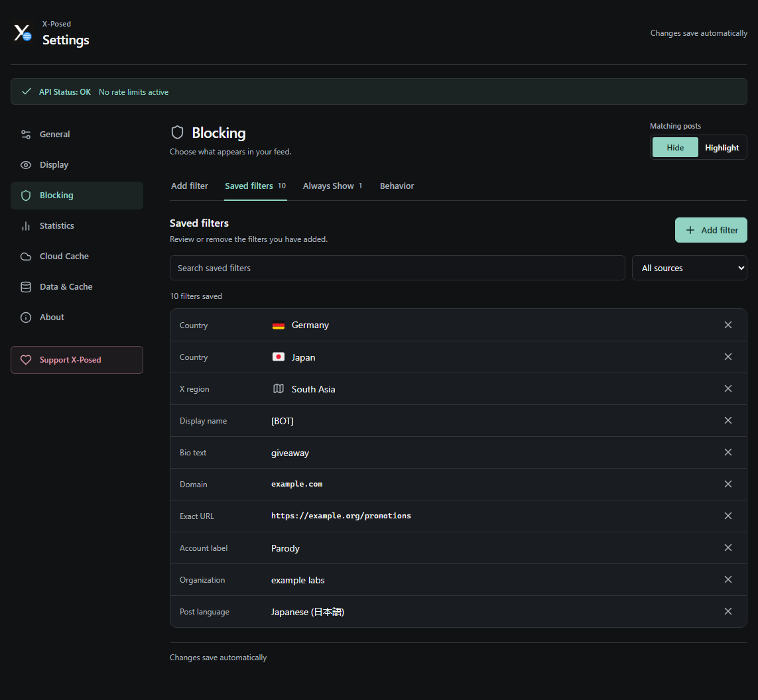Click the Germany filter value text
The height and width of the screenshot is (700, 758).
pyautogui.click(x=310, y=325)
